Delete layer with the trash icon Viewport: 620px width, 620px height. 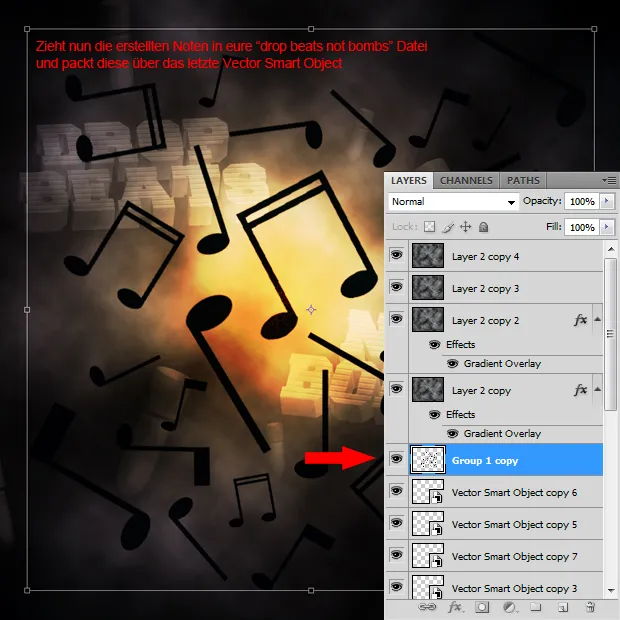(x=590, y=607)
